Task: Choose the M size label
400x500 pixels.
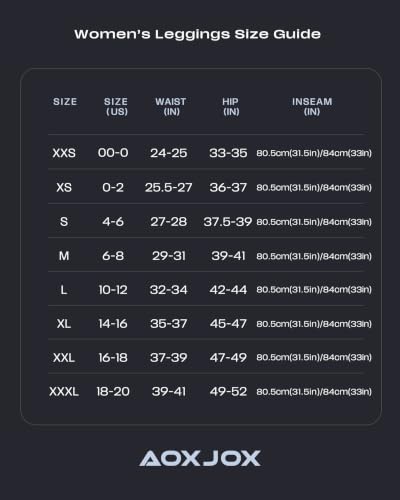Action: click(x=64, y=256)
